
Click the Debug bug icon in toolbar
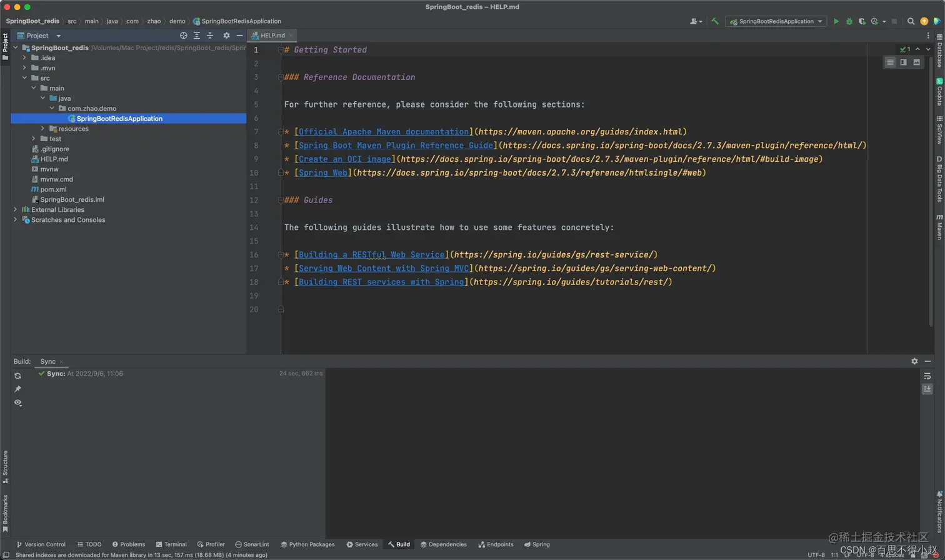849,21
